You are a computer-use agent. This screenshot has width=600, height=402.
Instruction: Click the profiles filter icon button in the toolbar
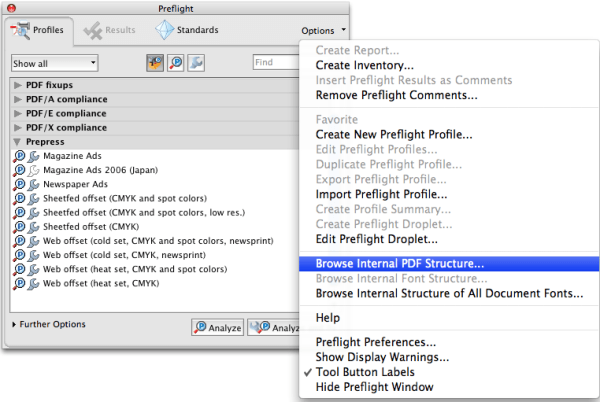pyautogui.click(x=155, y=63)
